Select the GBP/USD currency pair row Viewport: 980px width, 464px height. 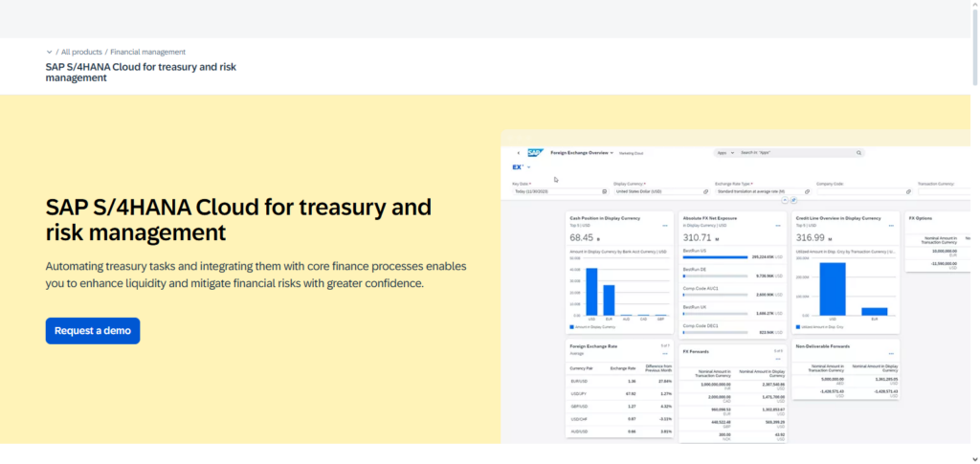point(621,406)
